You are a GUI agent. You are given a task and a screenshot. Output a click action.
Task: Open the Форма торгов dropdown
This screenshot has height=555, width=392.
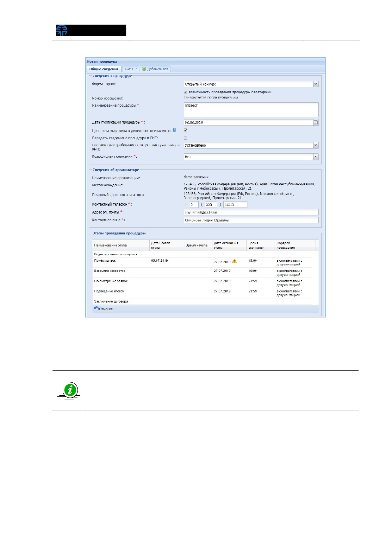(316, 84)
